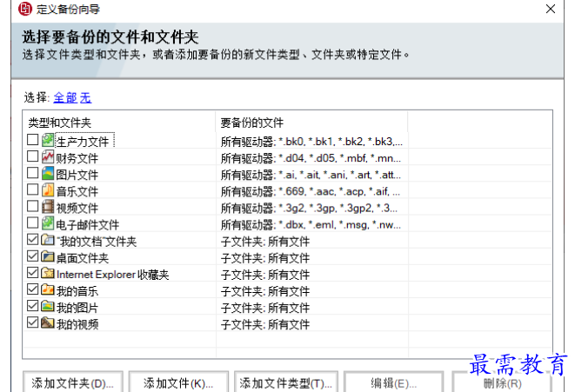The height and width of the screenshot is (392, 575).
Task: Click the 我的音乐 folder icon
Action: click(48, 289)
